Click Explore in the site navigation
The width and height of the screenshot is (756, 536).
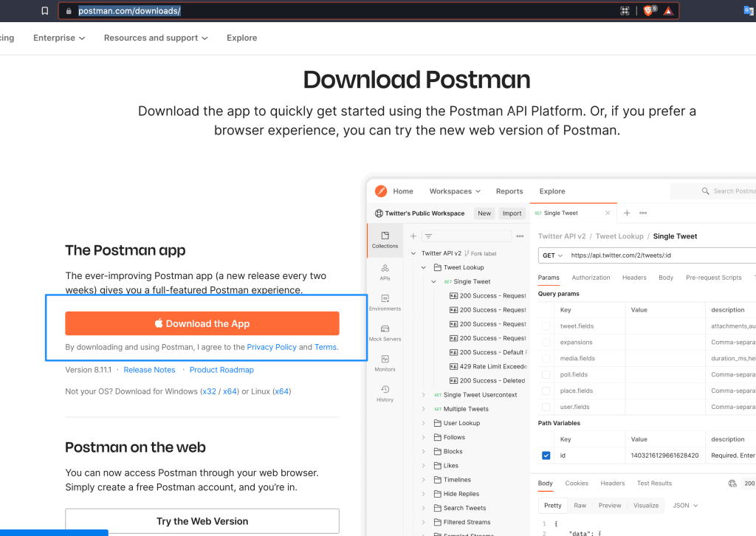pos(241,38)
